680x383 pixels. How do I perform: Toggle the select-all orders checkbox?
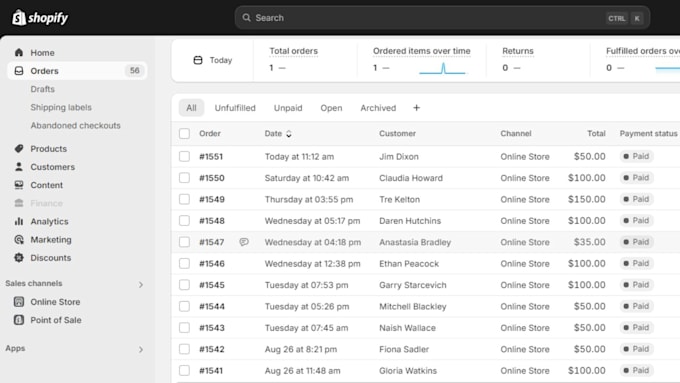[184, 134]
